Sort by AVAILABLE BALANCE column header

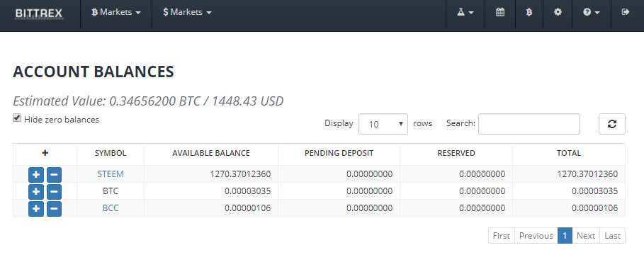click(x=211, y=153)
